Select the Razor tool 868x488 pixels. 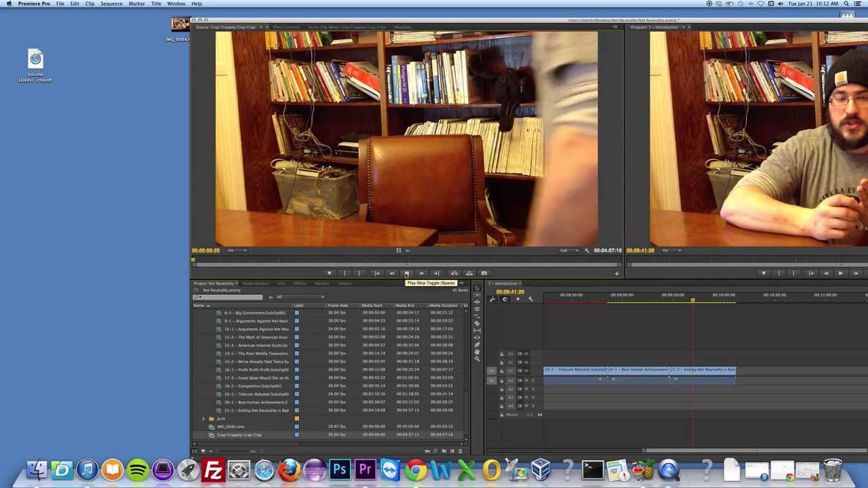tap(477, 323)
